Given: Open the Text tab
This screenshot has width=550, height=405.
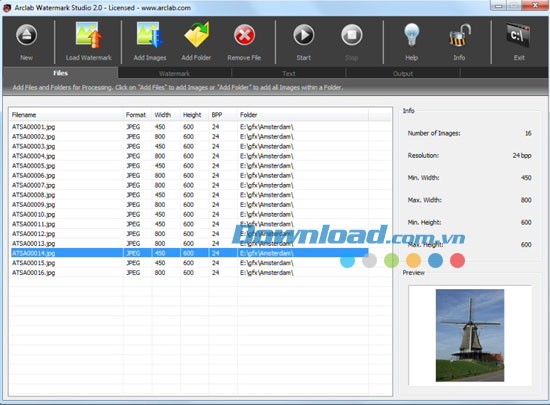Looking at the screenshot, I should pos(289,74).
